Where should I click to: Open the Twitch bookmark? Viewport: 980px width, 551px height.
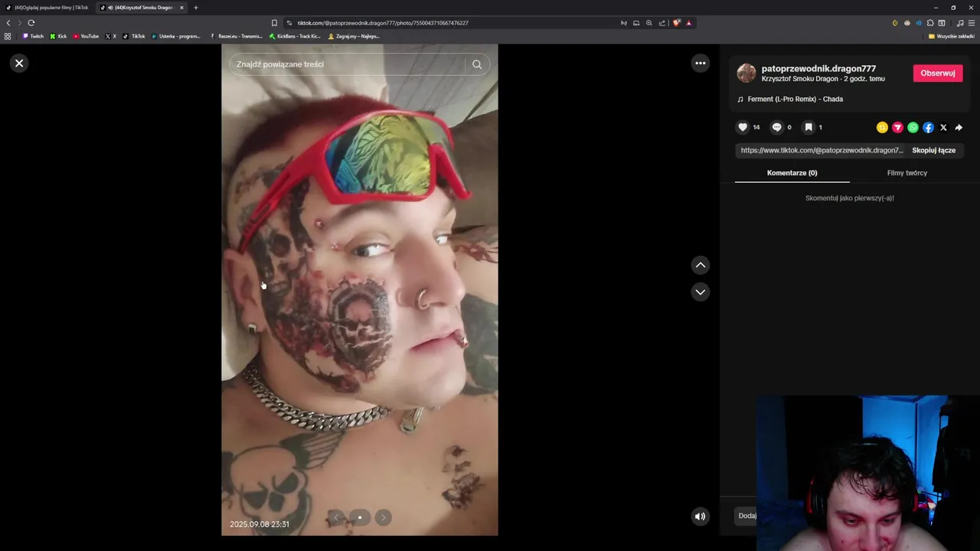[33, 36]
